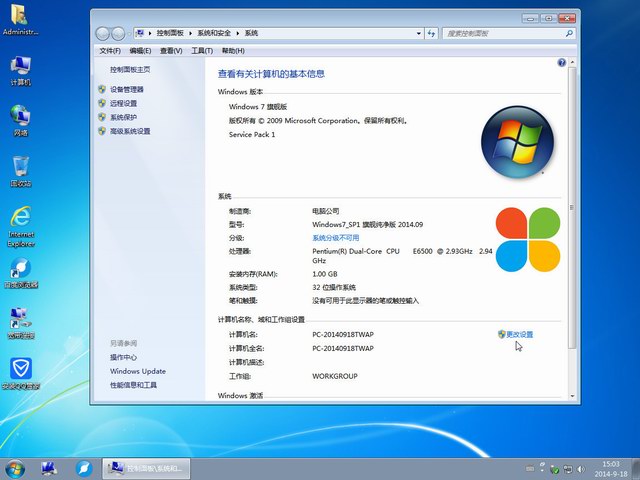
Task: Open the blue help question mark
Action: coord(562,62)
